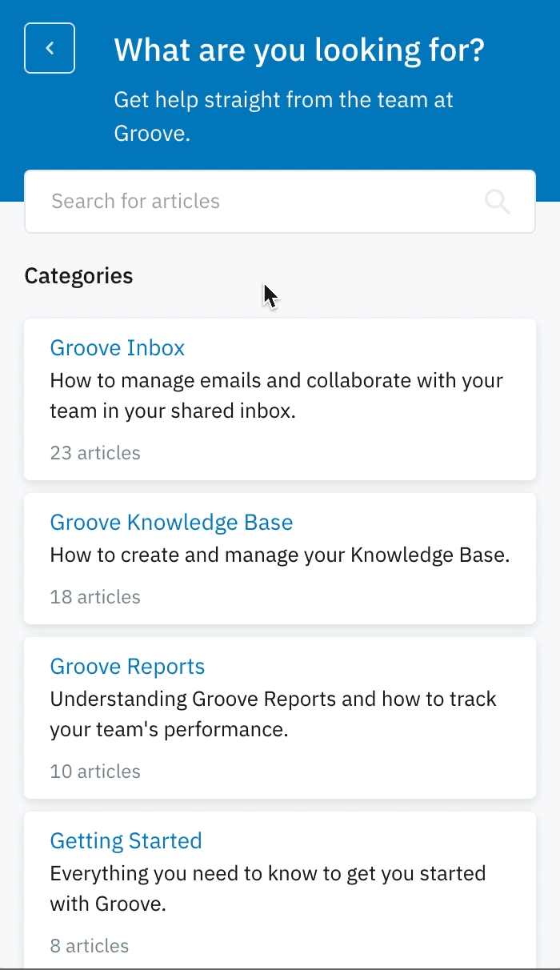
Task: Click the Groove team help subtitle text
Action: pyautogui.click(x=284, y=116)
